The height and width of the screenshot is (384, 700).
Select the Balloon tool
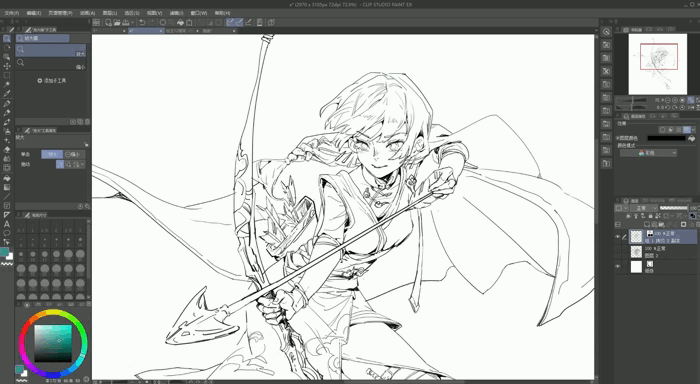click(7, 233)
